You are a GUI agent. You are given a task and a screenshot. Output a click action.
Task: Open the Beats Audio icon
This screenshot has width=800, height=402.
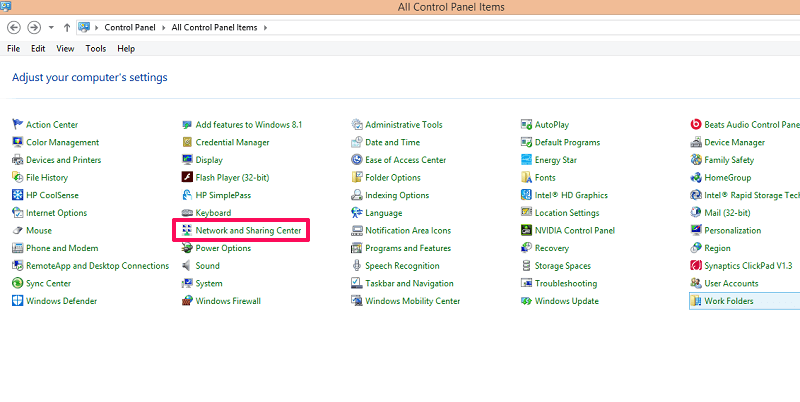(695, 124)
